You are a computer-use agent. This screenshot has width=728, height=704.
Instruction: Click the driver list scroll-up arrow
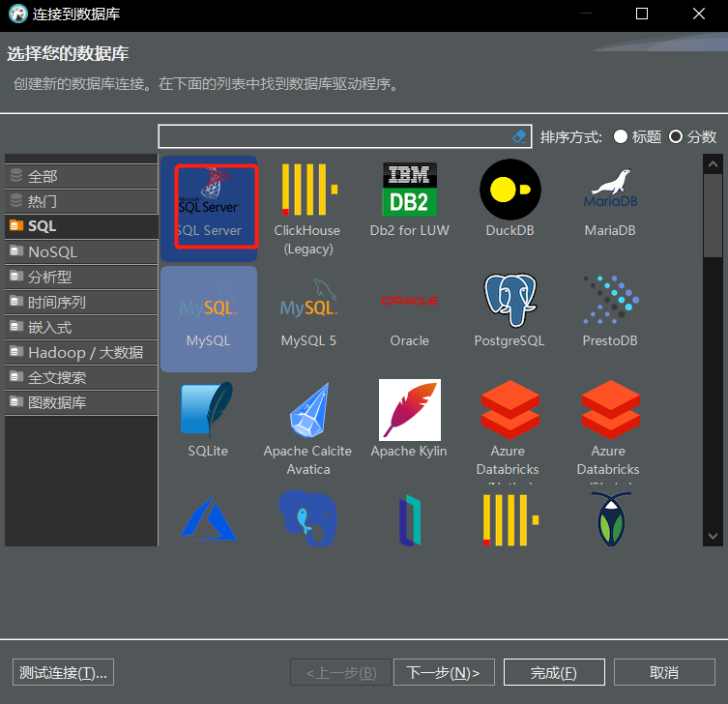click(713, 164)
